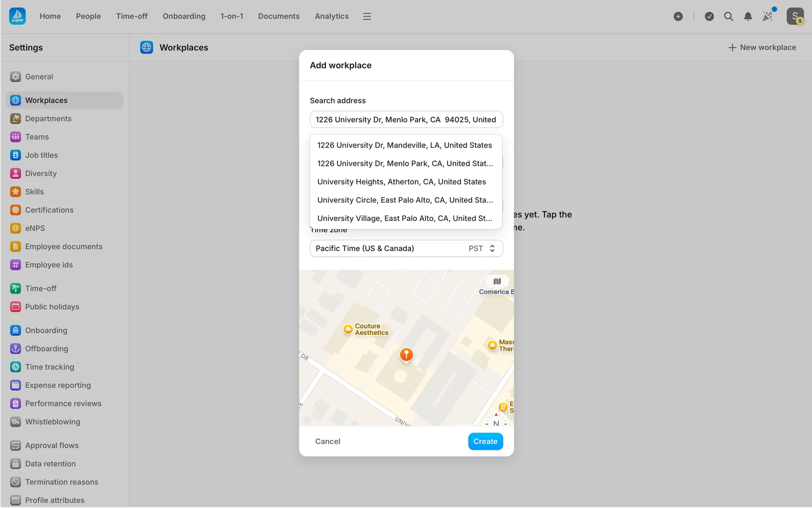This screenshot has height=508, width=812.
Task: Open the tasks checkmark icon
Action: (709, 17)
